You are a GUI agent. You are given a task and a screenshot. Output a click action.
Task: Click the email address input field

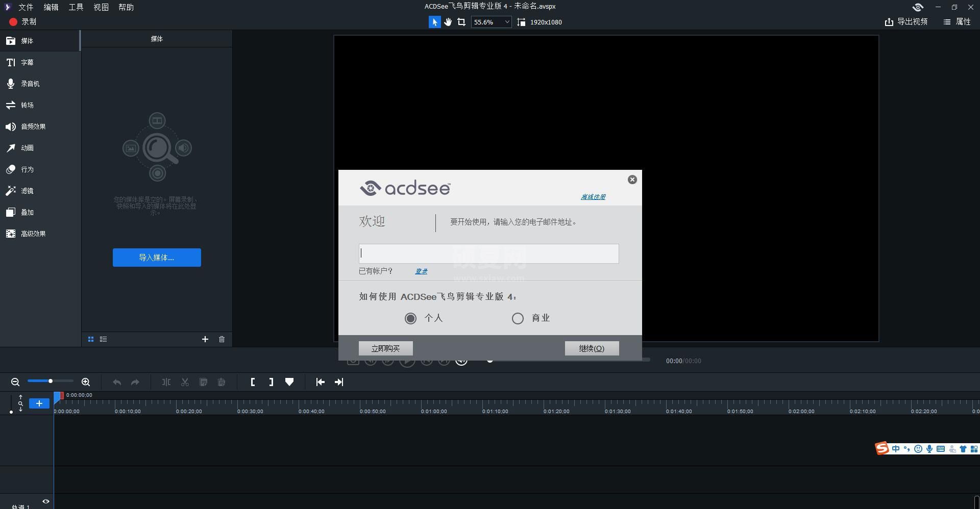tap(488, 253)
